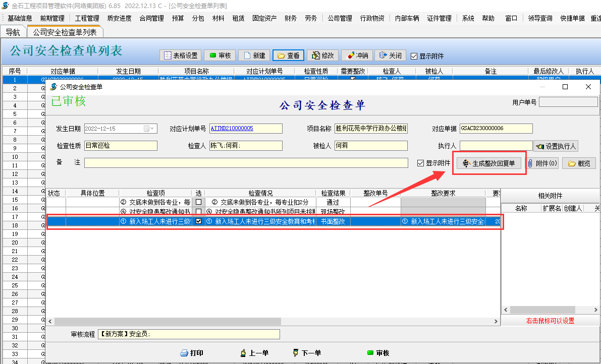Click the 表格设置 table settings icon button
The height and width of the screenshot is (364, 601).
tap(181, 55)
